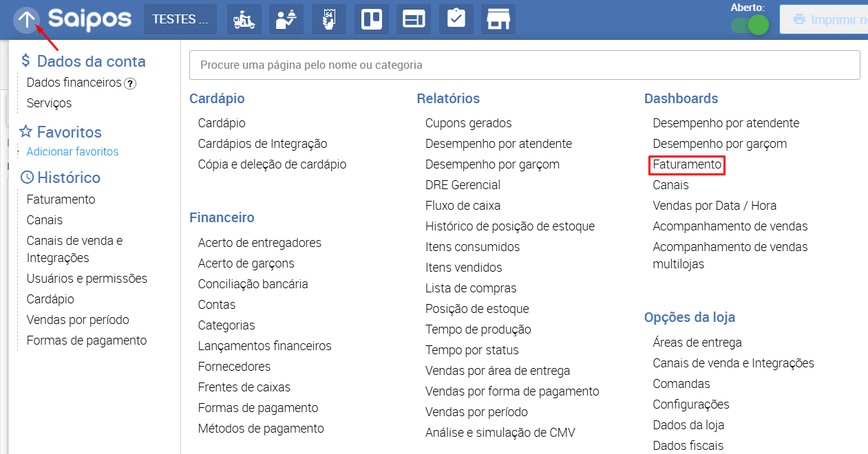Open Acompanhamento de vendas multilojas

pos(730,255)
